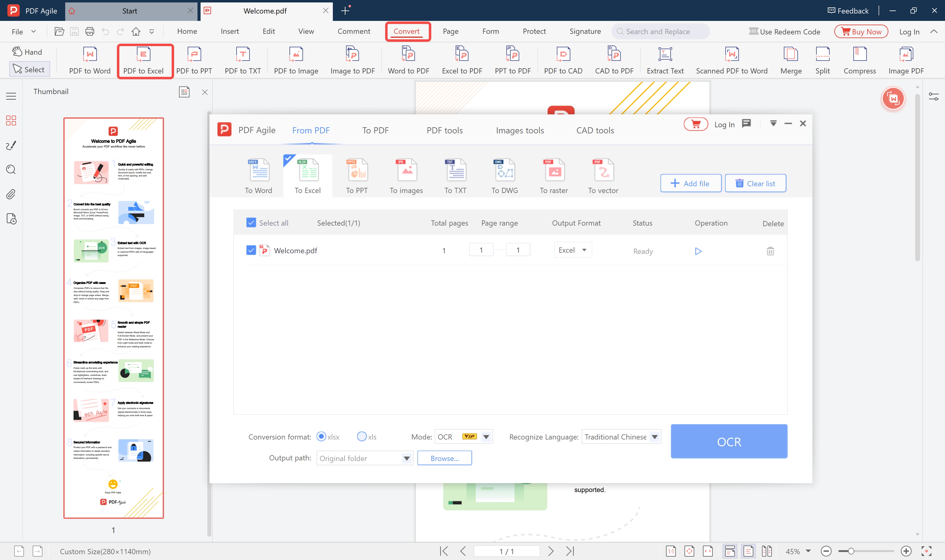Screen dimensions: 945x560
Task: Expand the File menu arrow
Action: pyautogui.click(x=34, y=31)
